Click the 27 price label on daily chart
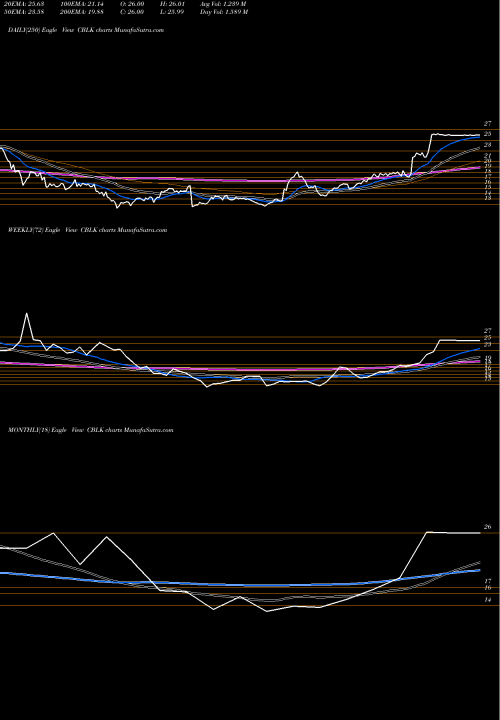This screenshot has height=720, width=500. 488,124
